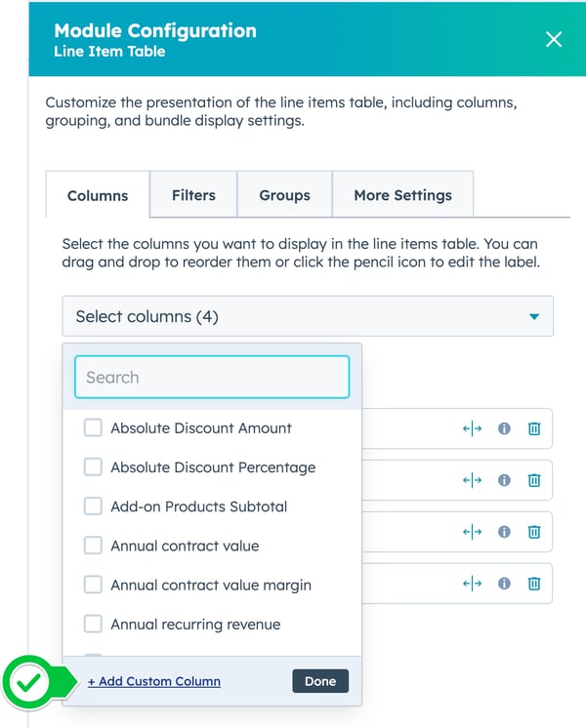The width and height of the screenshot is (586, 728).
Task: Delete the first column using trash icon
Action: [x=534, y=428]
